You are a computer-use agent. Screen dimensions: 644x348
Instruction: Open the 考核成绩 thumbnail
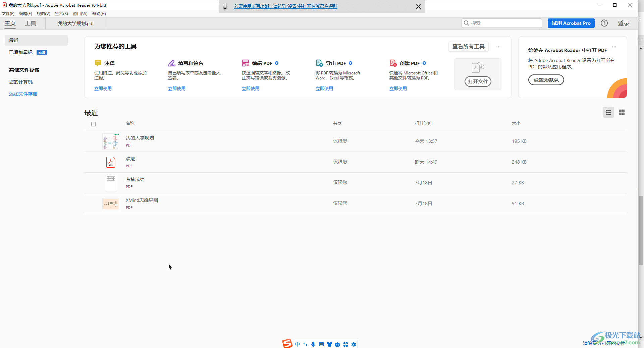click(x=111, y=183)
